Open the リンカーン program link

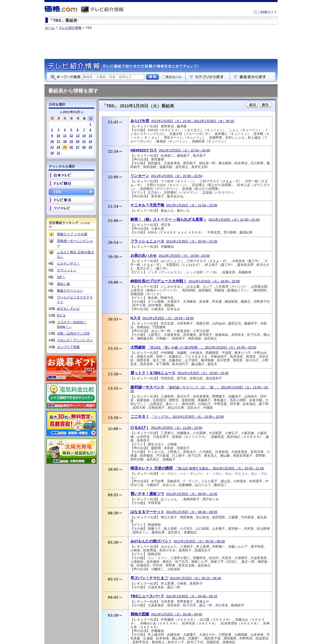(140, 176)
